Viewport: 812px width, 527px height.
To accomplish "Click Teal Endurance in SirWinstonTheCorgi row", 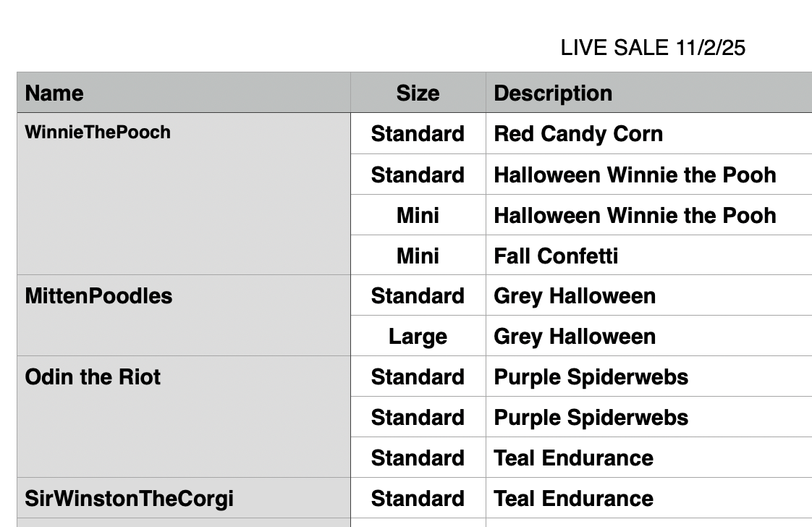I will tap(573, 499).
